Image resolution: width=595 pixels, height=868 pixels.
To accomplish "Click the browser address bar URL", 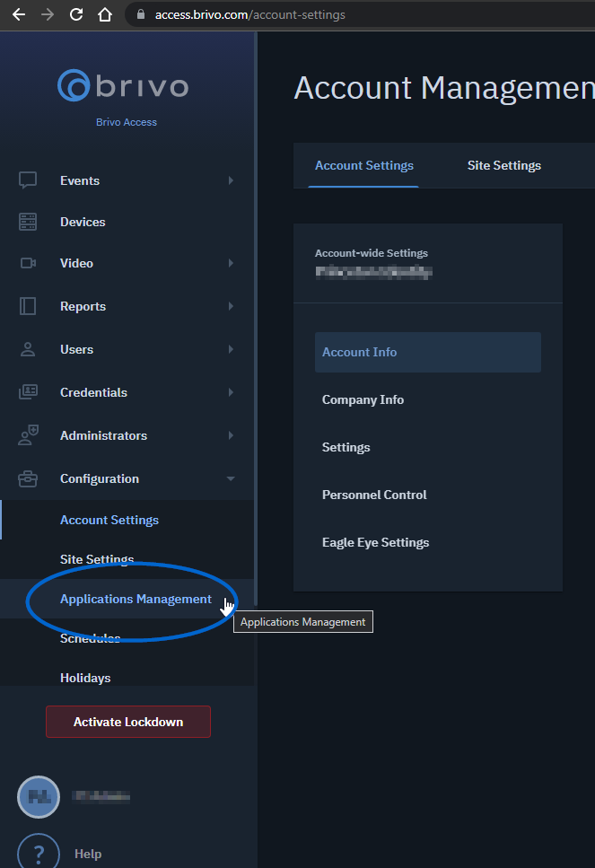I will point(249,14).
